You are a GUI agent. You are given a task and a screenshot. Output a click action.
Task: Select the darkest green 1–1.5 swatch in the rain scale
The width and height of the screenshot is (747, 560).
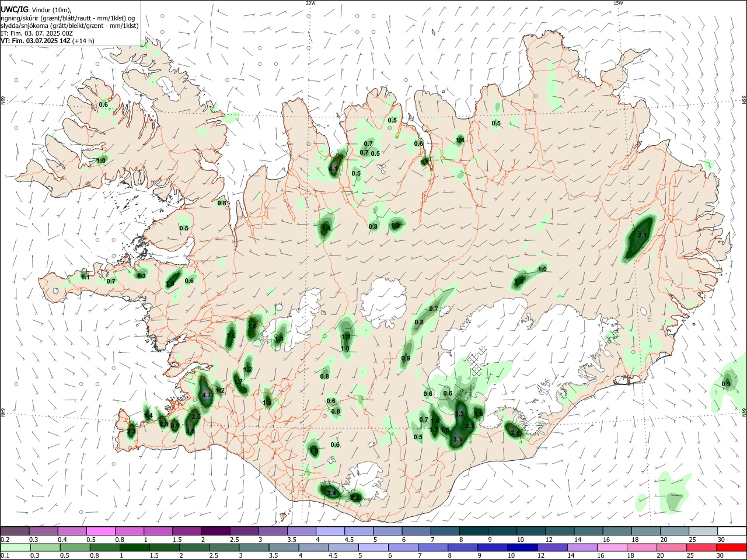pos(135,547)
